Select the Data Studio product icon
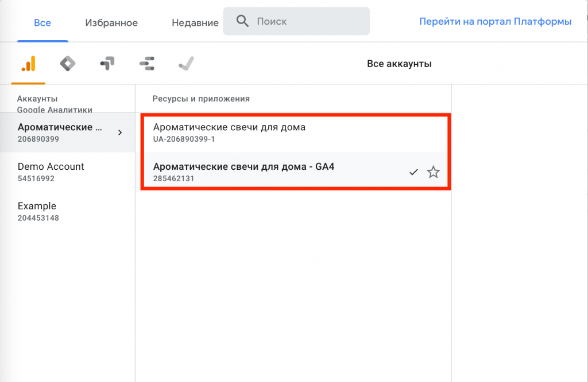 point(147,64)
